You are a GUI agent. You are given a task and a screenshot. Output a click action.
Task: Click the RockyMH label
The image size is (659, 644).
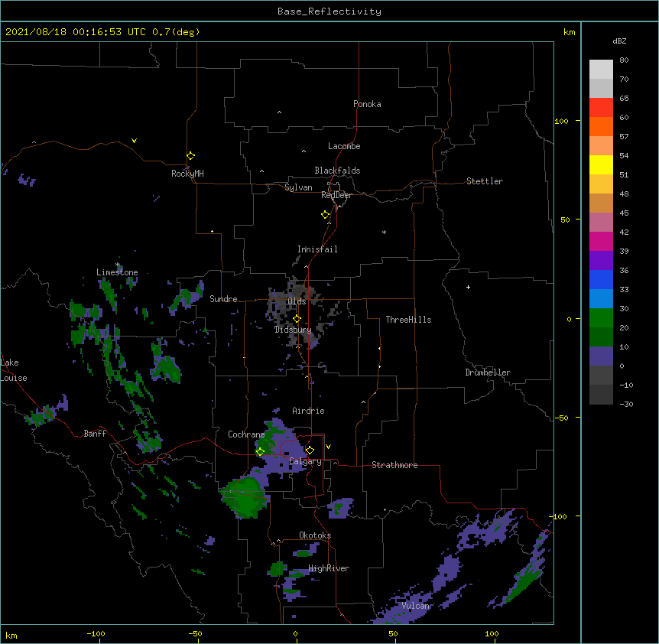click(187, 174)
